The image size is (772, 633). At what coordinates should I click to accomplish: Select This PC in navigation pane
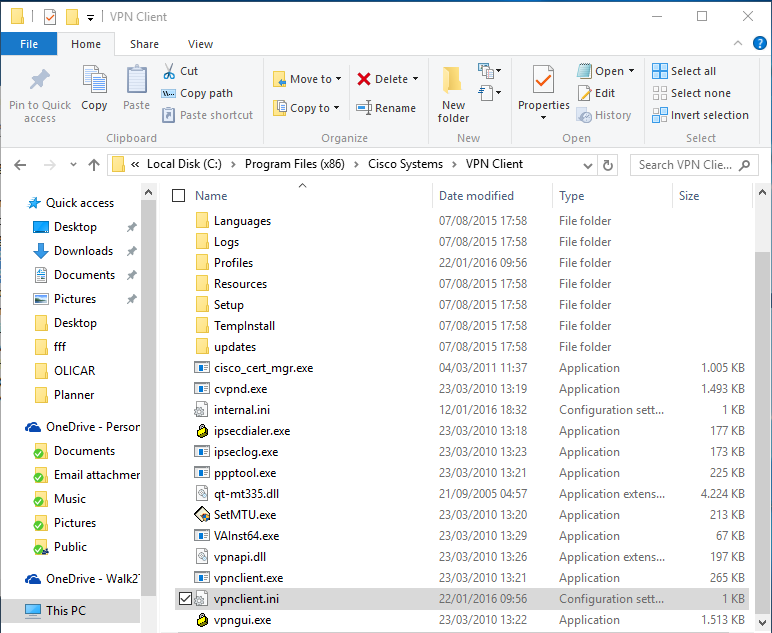65,611
